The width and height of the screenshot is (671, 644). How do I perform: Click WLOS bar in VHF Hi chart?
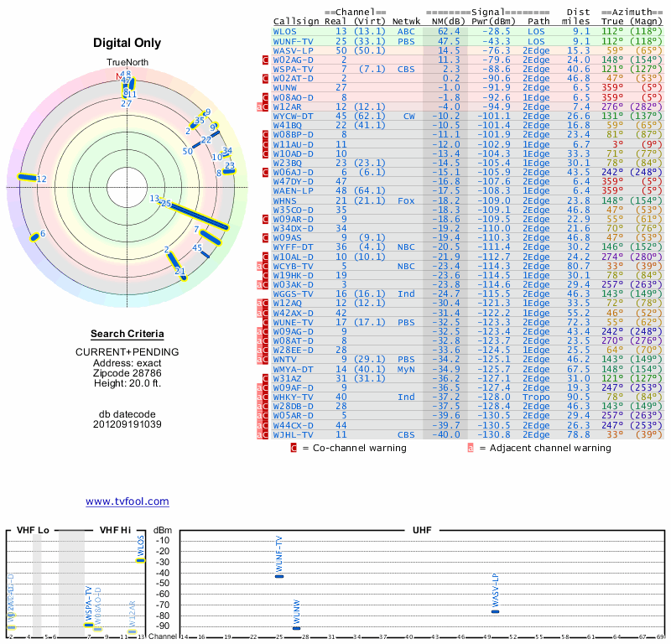pyautogui.click(x=141, y=559)
